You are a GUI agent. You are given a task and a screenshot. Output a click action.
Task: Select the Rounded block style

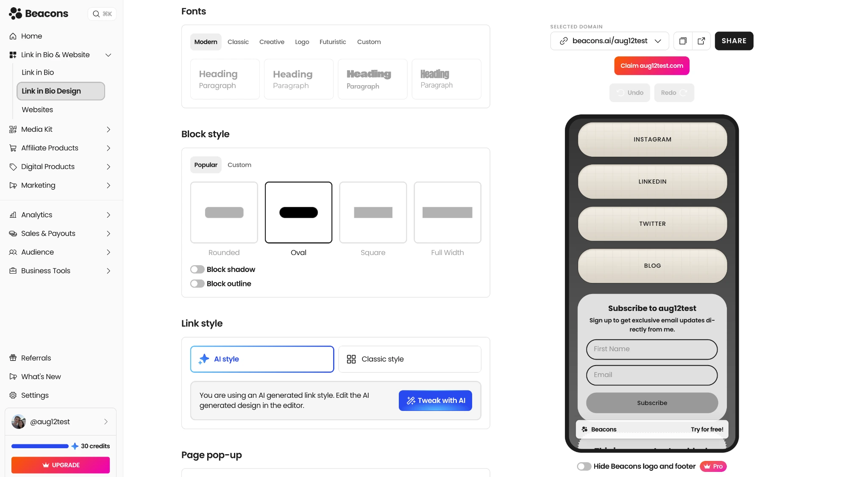tap(224, 213)
